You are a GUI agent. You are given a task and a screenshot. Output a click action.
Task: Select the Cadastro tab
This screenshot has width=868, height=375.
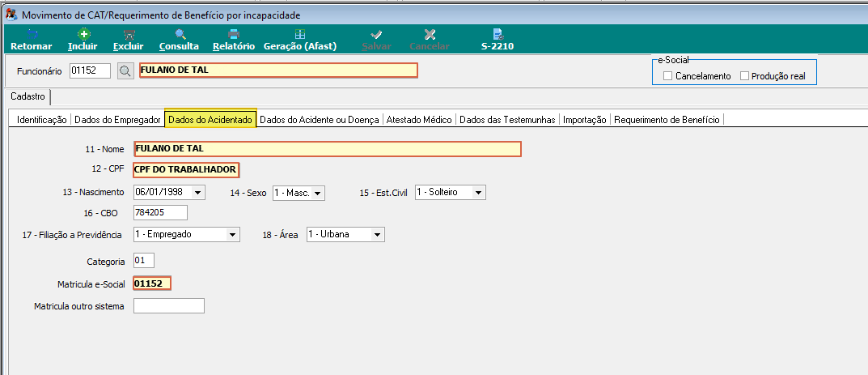[x=28, y=96]
